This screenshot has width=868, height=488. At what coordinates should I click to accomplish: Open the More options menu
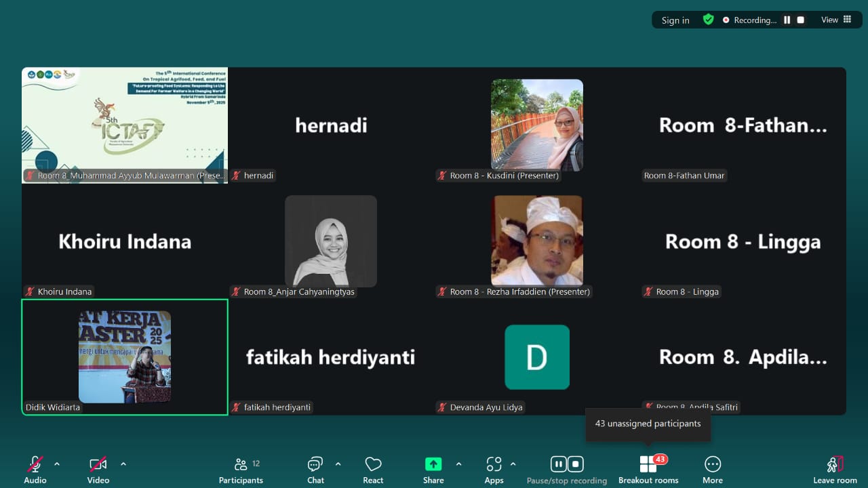[x=712, y=470]
